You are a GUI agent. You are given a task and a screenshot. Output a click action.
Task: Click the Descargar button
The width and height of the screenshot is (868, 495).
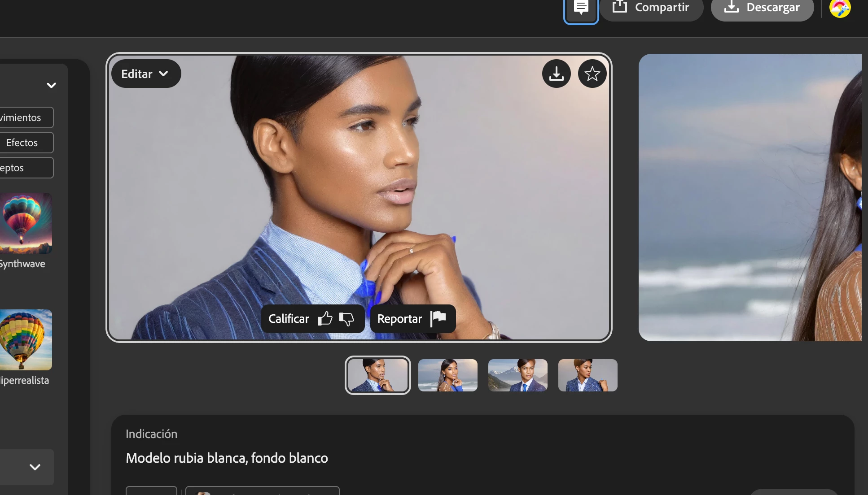click(762, 8)
